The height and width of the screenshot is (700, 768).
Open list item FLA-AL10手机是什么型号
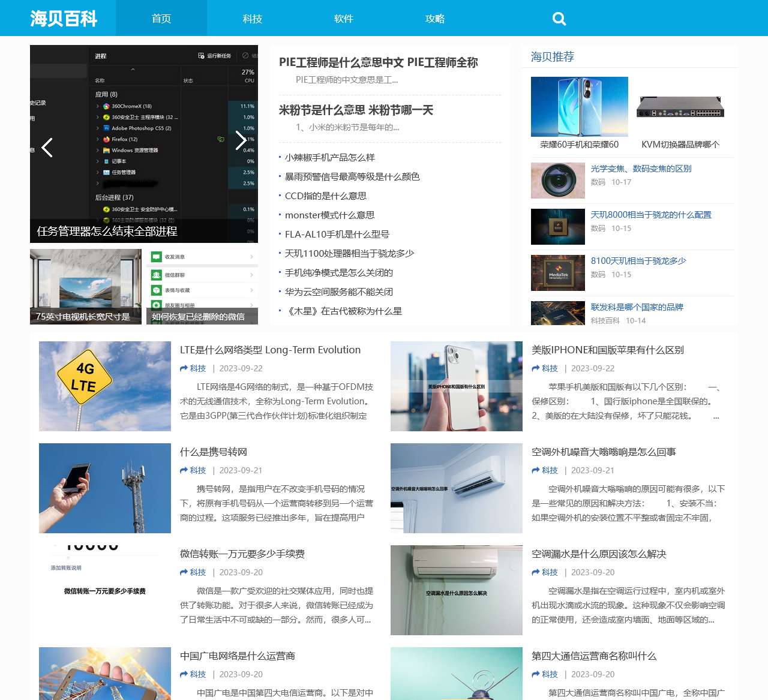tap(337, 234)
